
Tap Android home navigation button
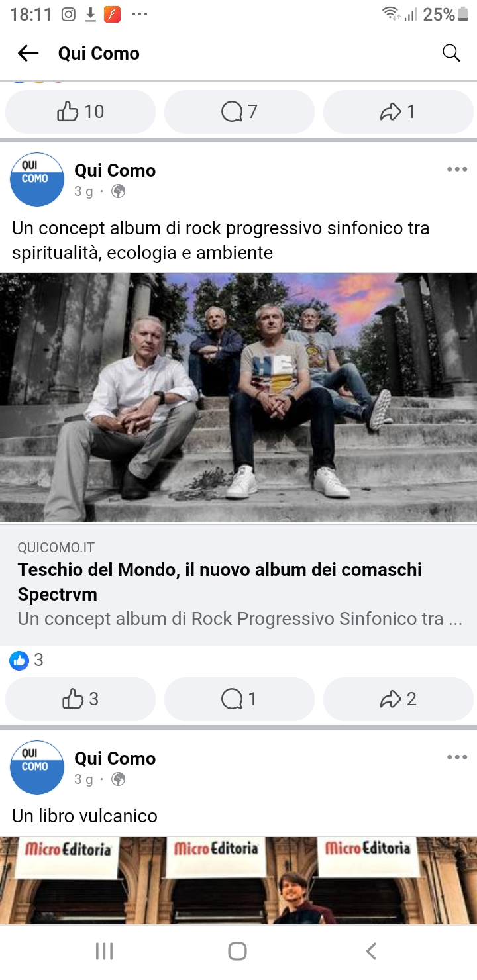238,952
